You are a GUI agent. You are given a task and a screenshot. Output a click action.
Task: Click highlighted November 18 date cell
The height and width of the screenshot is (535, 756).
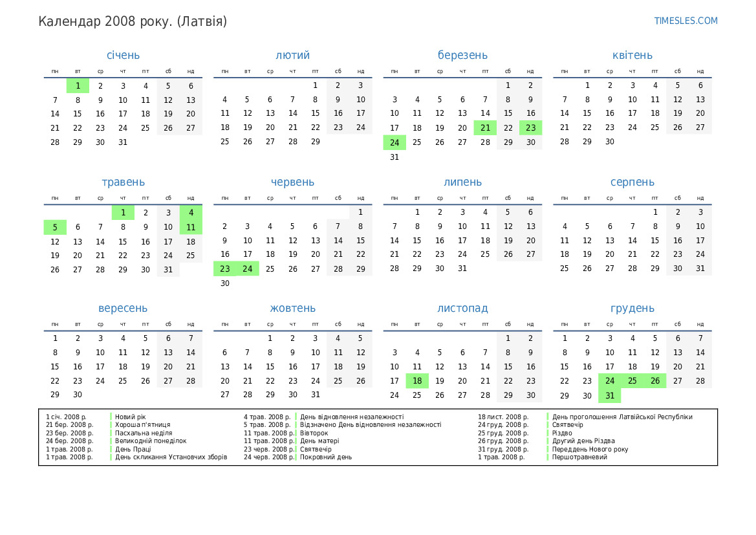pyautogui.click(x=417, y=381)
